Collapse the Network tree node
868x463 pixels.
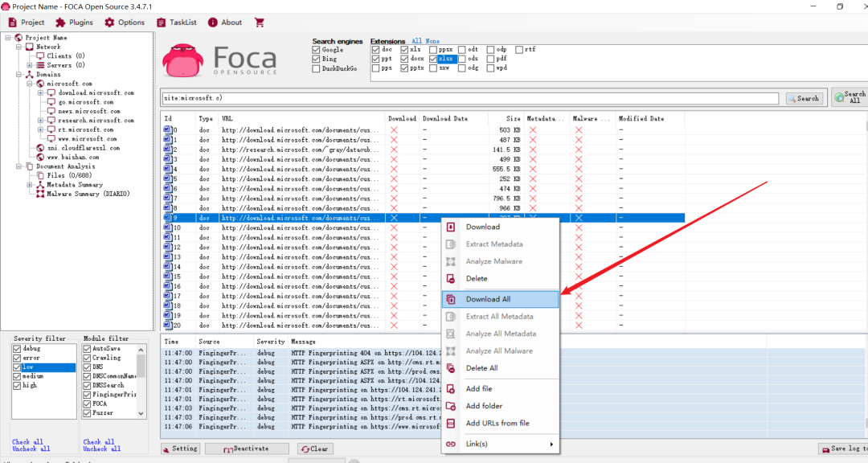[18, 47]
